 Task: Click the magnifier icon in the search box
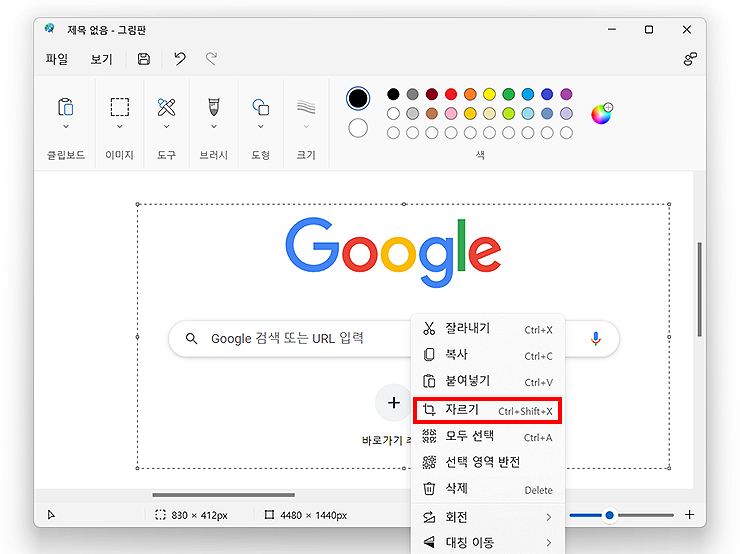pyautogui.click(x=192, y=338)
